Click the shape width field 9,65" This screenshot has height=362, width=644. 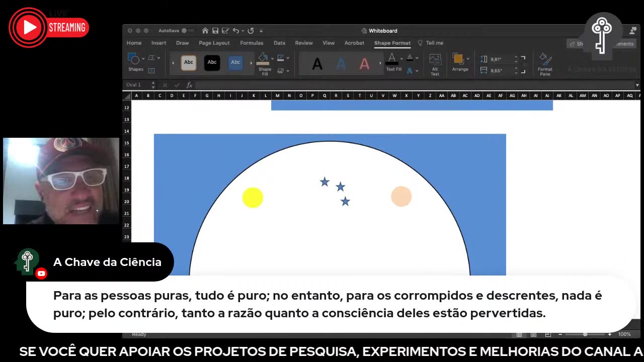[x=502, y=71]
